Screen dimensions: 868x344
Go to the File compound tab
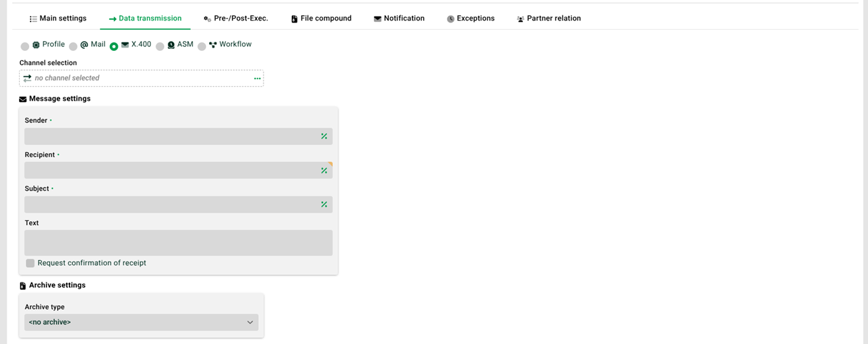321,19
